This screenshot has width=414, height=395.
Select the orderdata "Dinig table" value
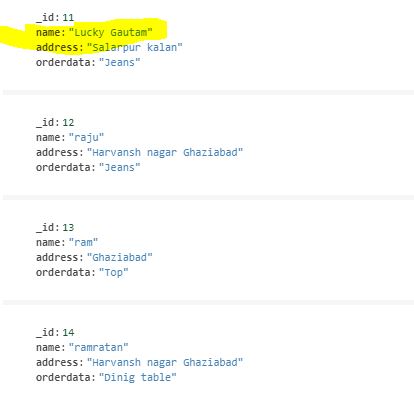(x=138, y=377)
